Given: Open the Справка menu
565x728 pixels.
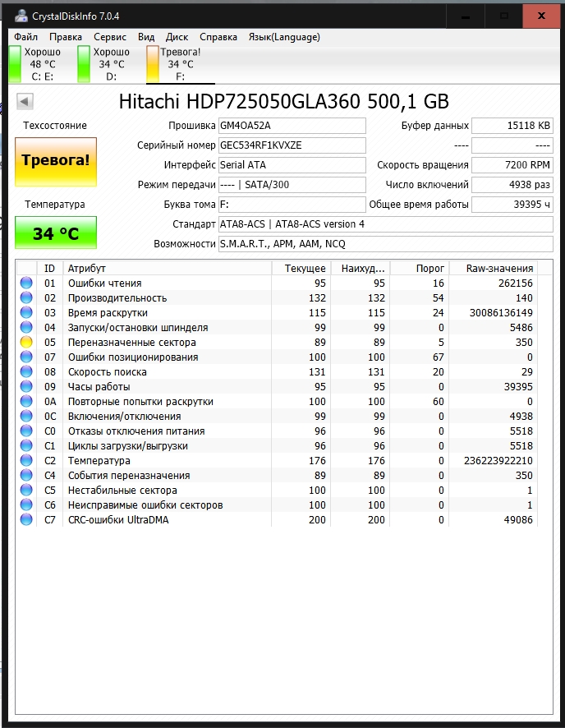Looking at the screenshot, I should (x=218, y=37).
